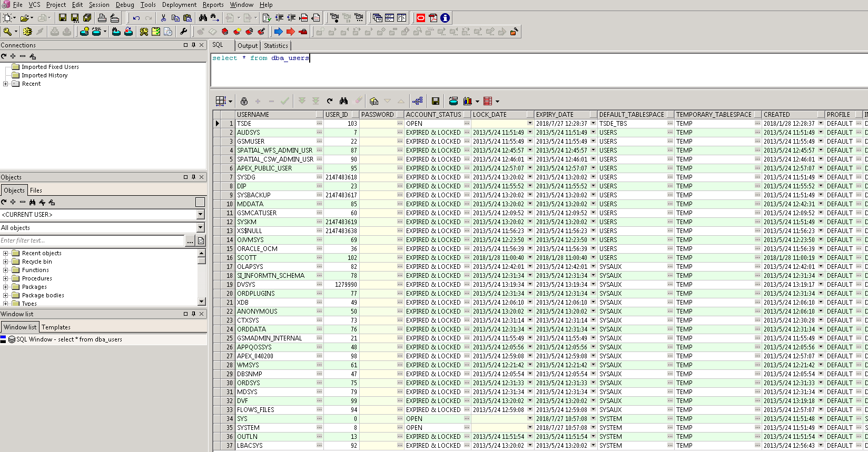Click the Save icon in the result grid toolbar
The width and height of the screenshot is (868, 452).
click(436, 101)
